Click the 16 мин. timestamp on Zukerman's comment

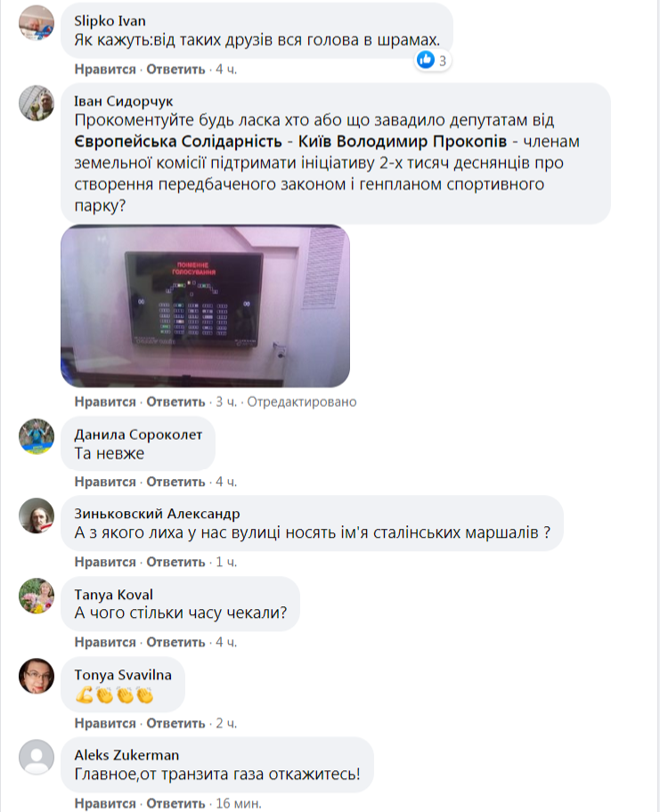[x=239, y=803]
